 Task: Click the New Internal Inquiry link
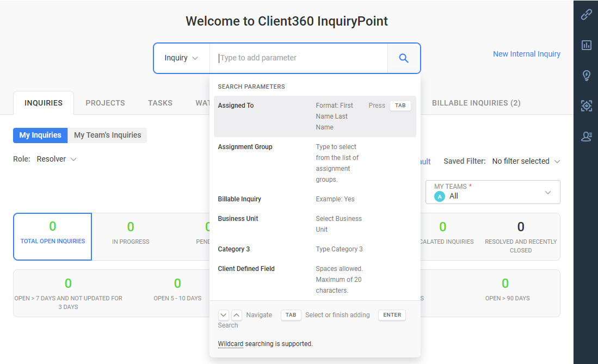[526, 54]
